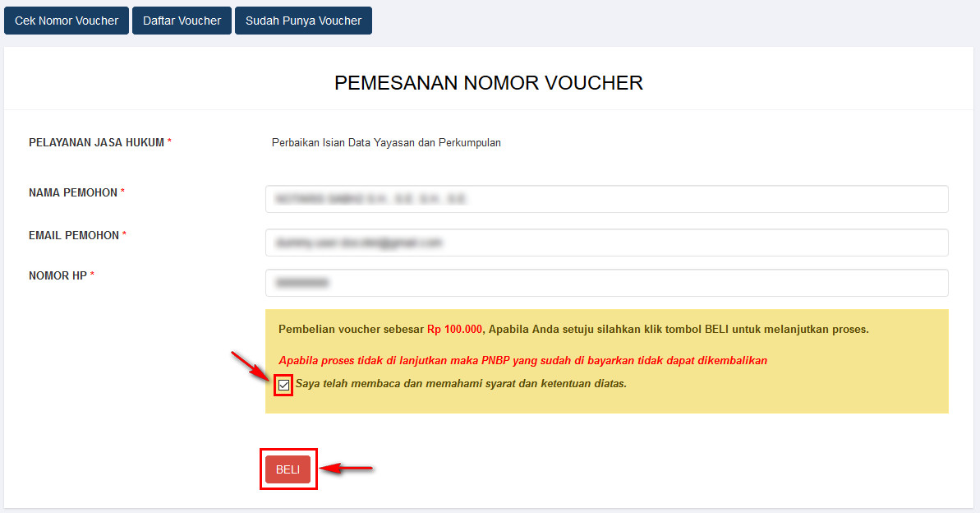980x513 pixels.
Task: Click the NOMOR HP field label
Action: point(62,275)
